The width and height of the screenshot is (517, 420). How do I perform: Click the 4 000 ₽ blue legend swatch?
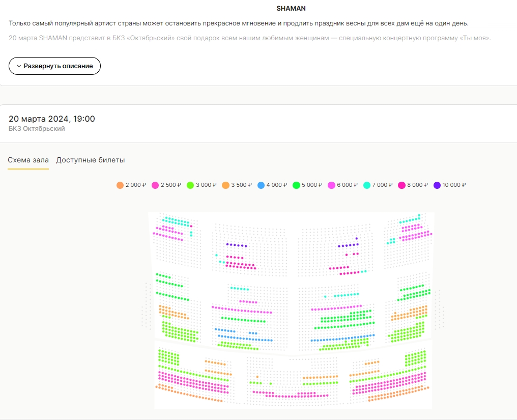(261, 185)
